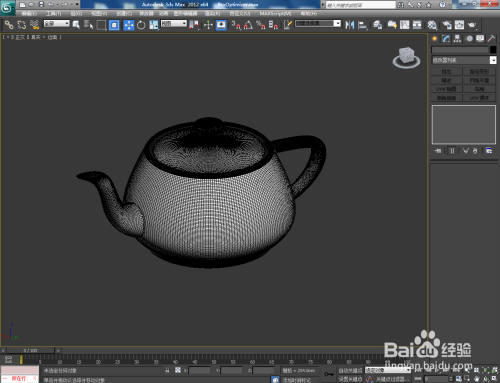The width and height of the screenshot is (500, 383).
Task: Click the Select and Manipulate tool
Action: click(208, 25)
